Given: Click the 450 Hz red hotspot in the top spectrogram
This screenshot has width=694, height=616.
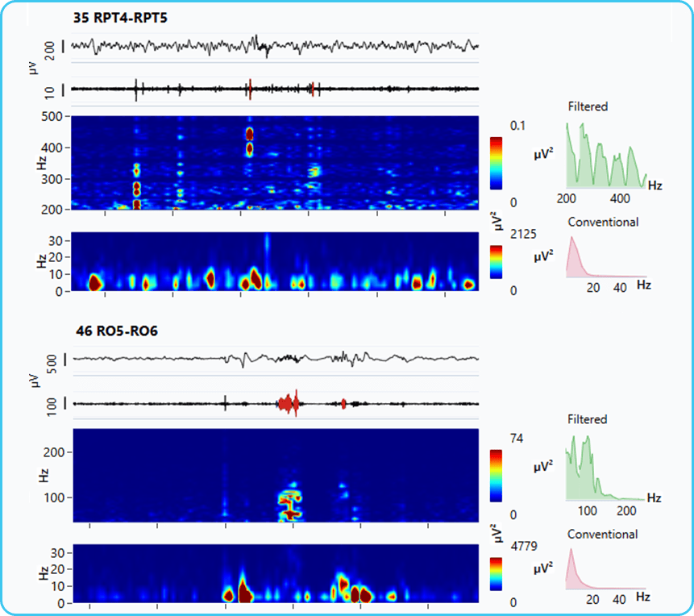Looking at the screenshot, I should point(250,134).
